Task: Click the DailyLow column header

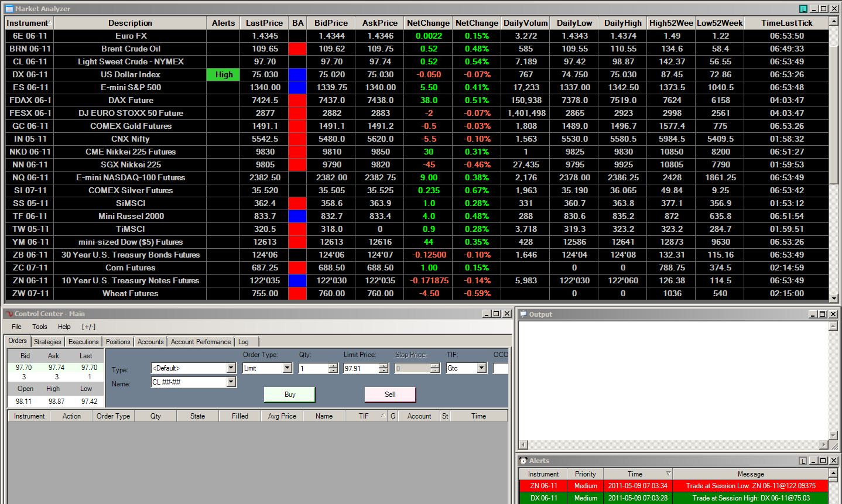Action: (x=574, y=23)
